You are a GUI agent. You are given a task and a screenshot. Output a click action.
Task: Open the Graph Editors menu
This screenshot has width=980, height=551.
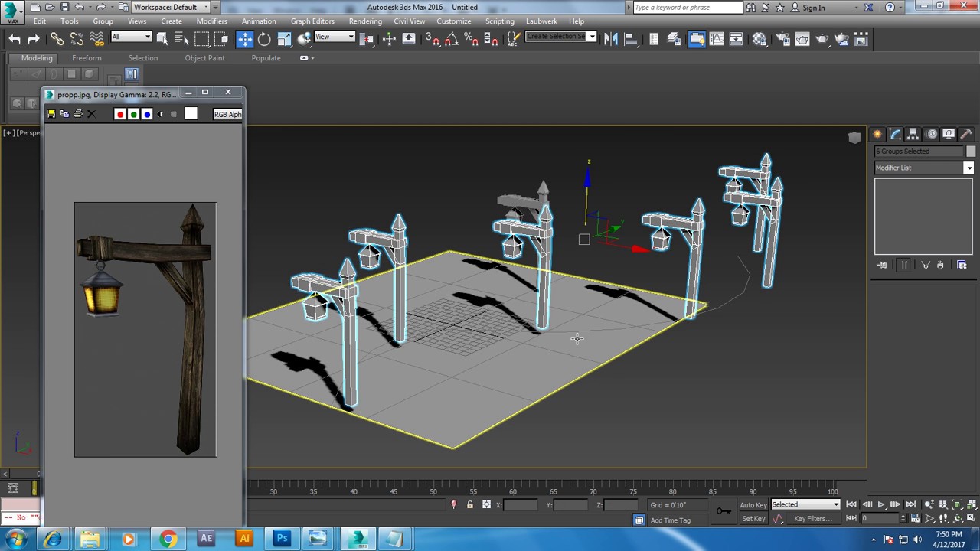point(312,21)
